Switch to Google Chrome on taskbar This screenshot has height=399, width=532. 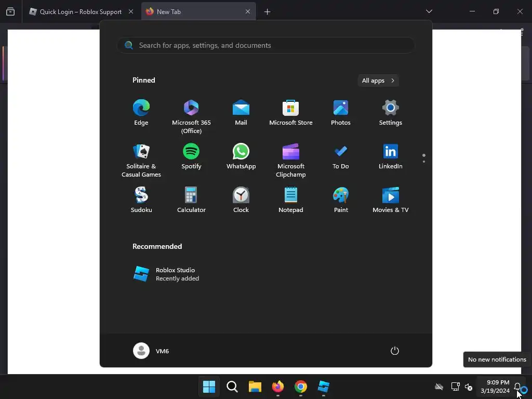click(x=301, y=387)
